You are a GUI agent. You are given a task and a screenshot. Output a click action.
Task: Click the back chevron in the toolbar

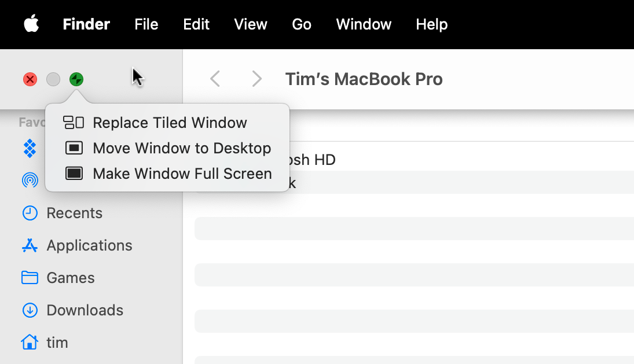tap(215, 79)
